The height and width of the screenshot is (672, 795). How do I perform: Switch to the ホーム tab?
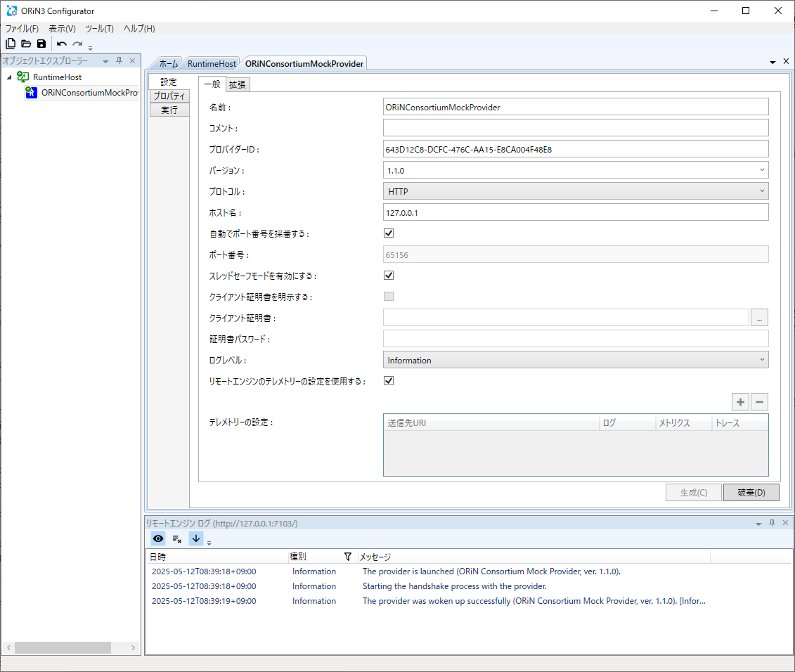click(168, 63)
